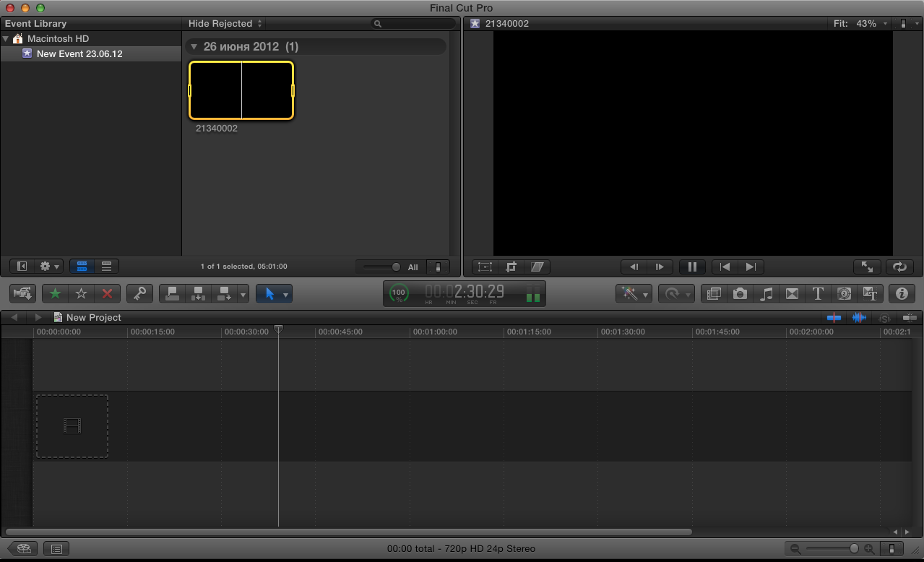Screen dimensions: 924x562
Task: Toggle loop playback in the viewer
Action: [x=899, y=267]
